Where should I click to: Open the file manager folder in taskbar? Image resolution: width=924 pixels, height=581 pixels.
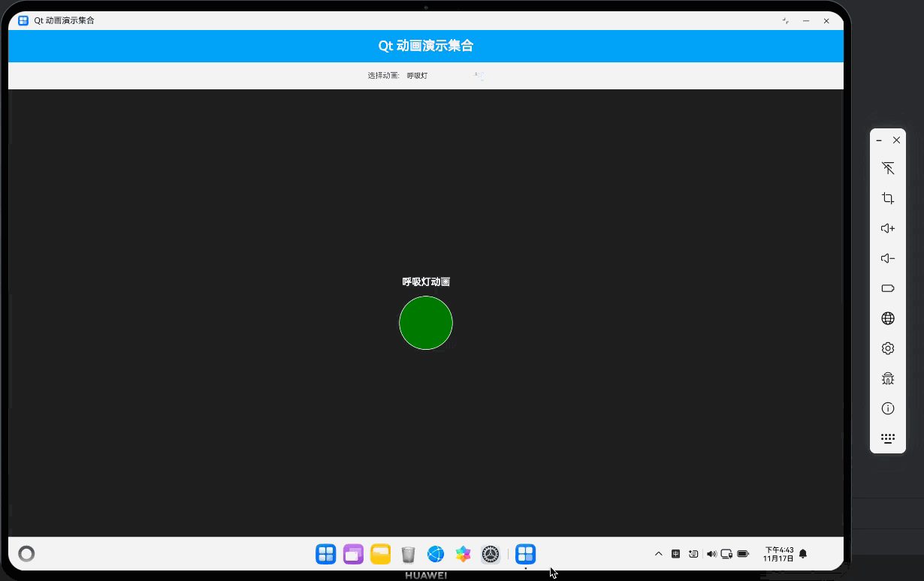[x=380, y=554]
